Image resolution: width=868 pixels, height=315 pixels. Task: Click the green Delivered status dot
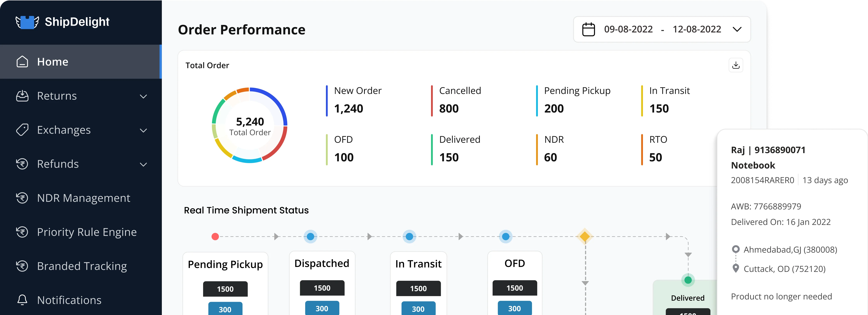click(x=688, y=280)
